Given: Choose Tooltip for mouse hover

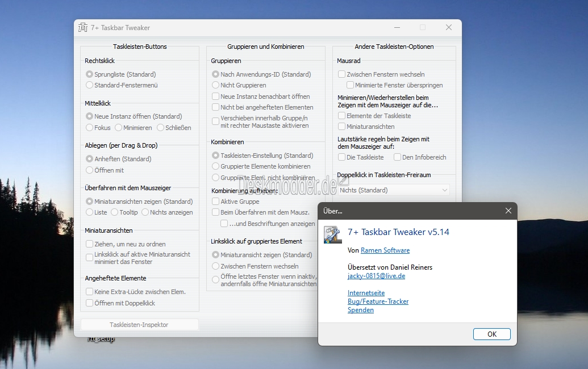Looking at the screenshot, I should tap(114, 212).
